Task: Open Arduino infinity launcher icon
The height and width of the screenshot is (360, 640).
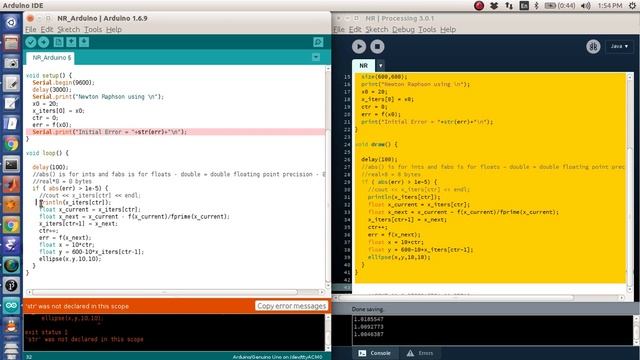Action: coord(11,306)
